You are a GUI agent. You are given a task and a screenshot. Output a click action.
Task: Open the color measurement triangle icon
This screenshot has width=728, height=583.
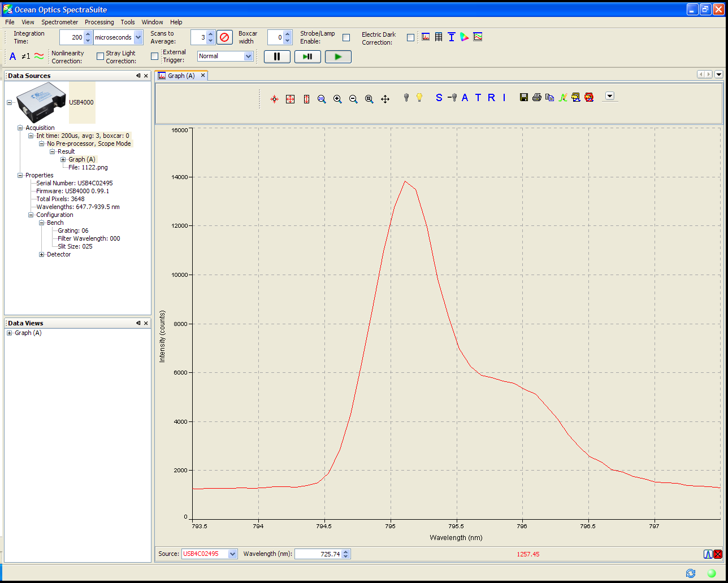point(465,37)
